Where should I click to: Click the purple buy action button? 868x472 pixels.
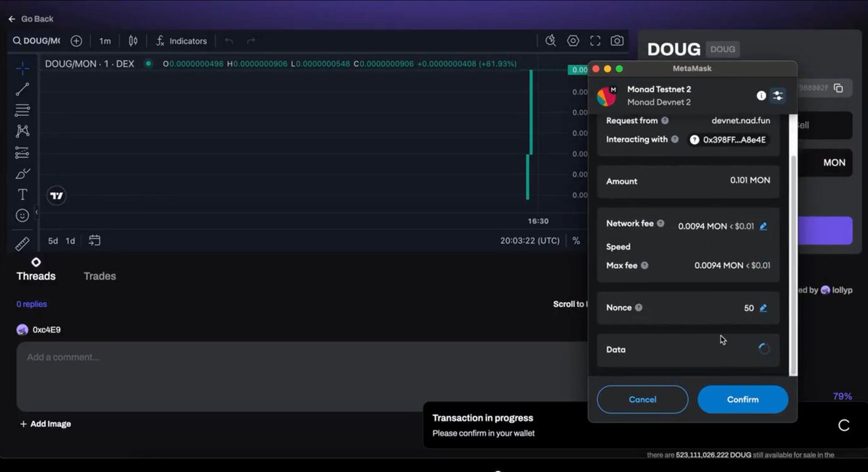[x=825, y=230]
